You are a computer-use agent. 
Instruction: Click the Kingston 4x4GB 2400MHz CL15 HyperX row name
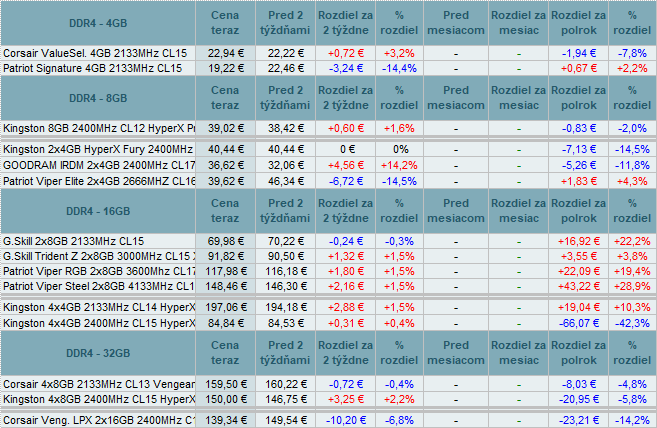[99, 323]
